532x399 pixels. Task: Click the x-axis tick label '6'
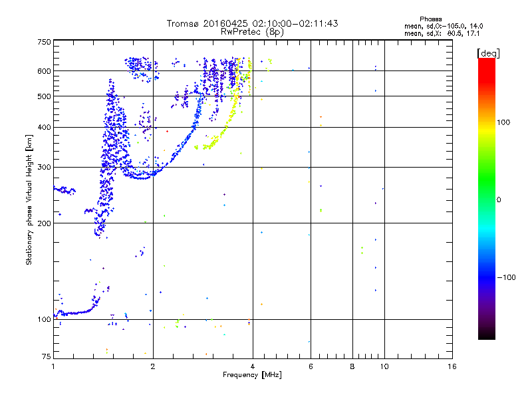point(311,366)
